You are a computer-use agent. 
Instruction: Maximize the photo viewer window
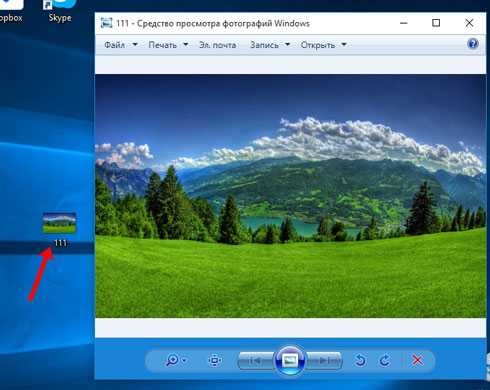coord(436,23)
